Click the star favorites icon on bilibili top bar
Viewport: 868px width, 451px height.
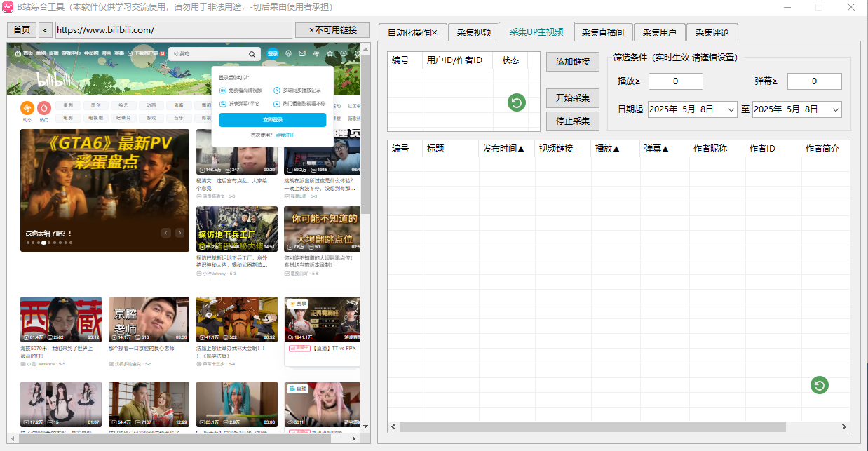coord(330,53)
